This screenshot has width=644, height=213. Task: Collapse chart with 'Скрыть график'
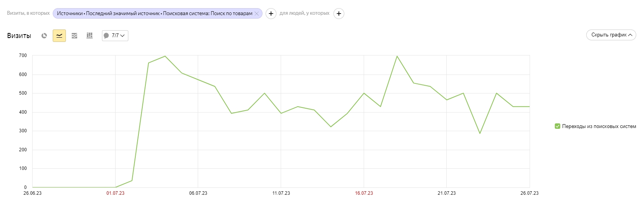611,35
